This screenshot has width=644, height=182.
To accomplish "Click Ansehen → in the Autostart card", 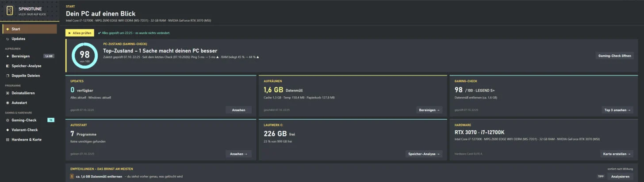I will 238,154.
